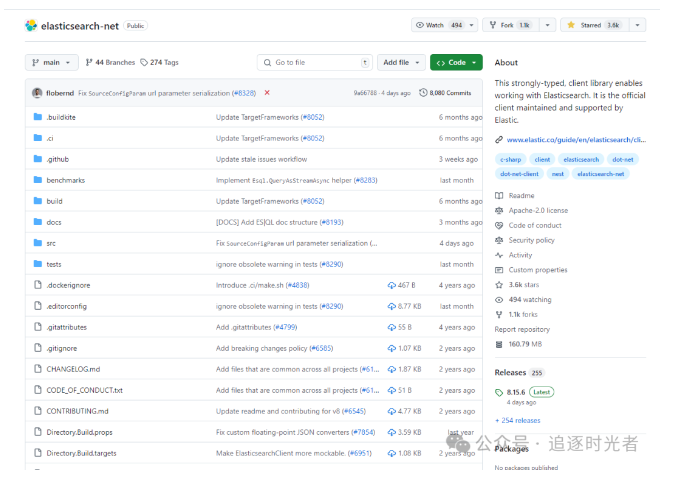Screen dimensions: 689x481
Task: Select the c-sharp topic tag
Action: pyautogui.click(x=511, y=159)
